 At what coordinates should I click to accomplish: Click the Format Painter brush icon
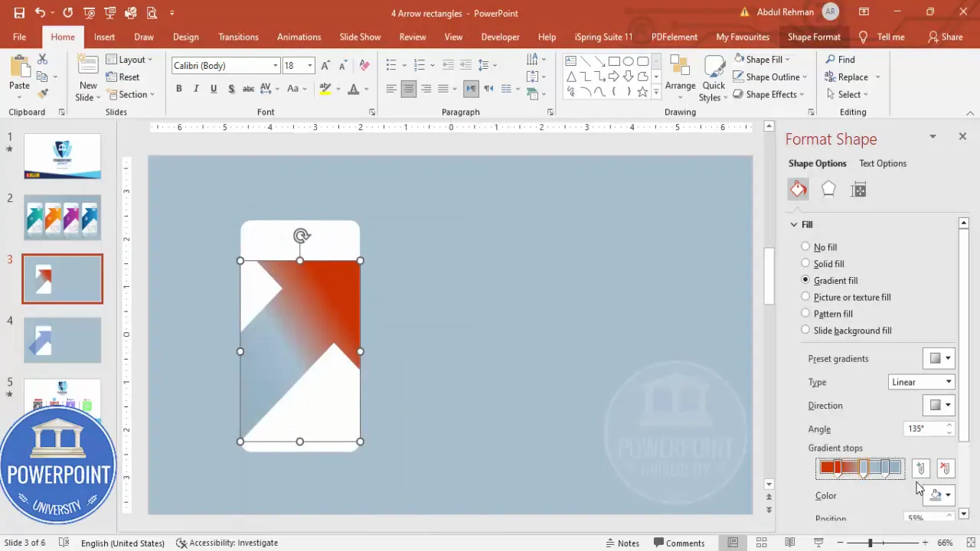[x=43, y=93]
